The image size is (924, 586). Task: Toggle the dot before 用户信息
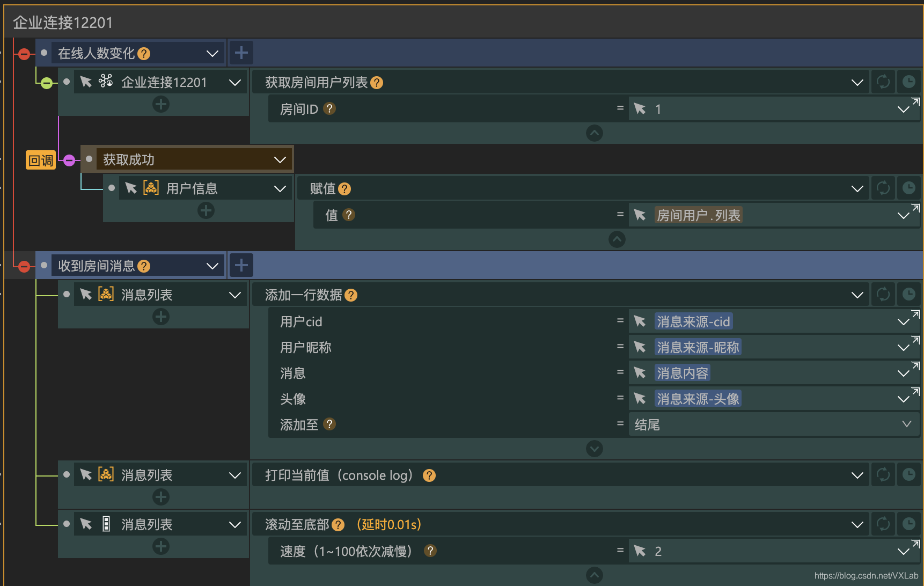112,188
